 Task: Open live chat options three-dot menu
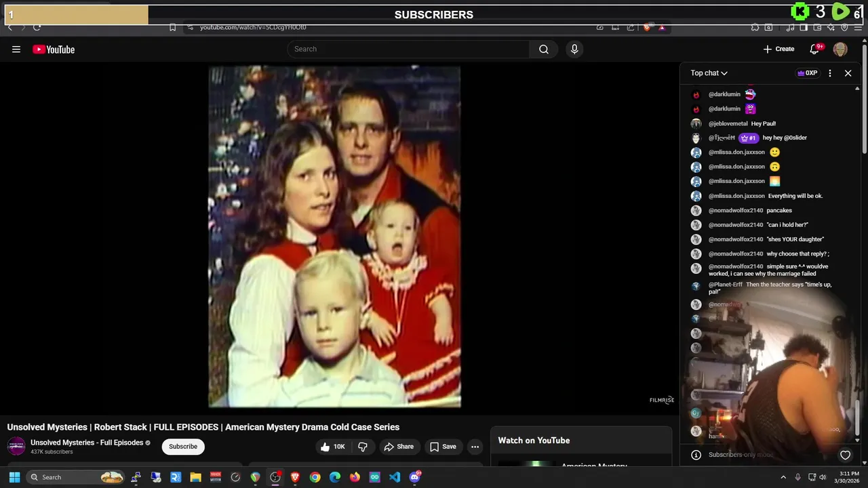pyautogui.click(x=830, y=73)
